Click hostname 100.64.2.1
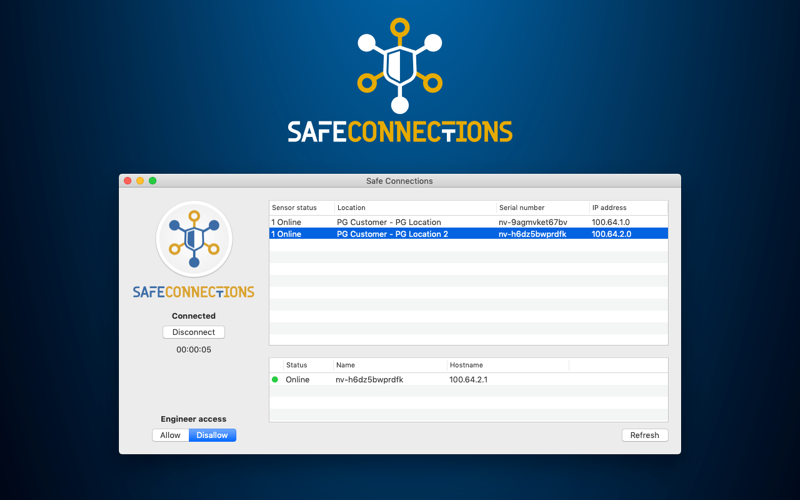The image size is (800, 500). 468,380
